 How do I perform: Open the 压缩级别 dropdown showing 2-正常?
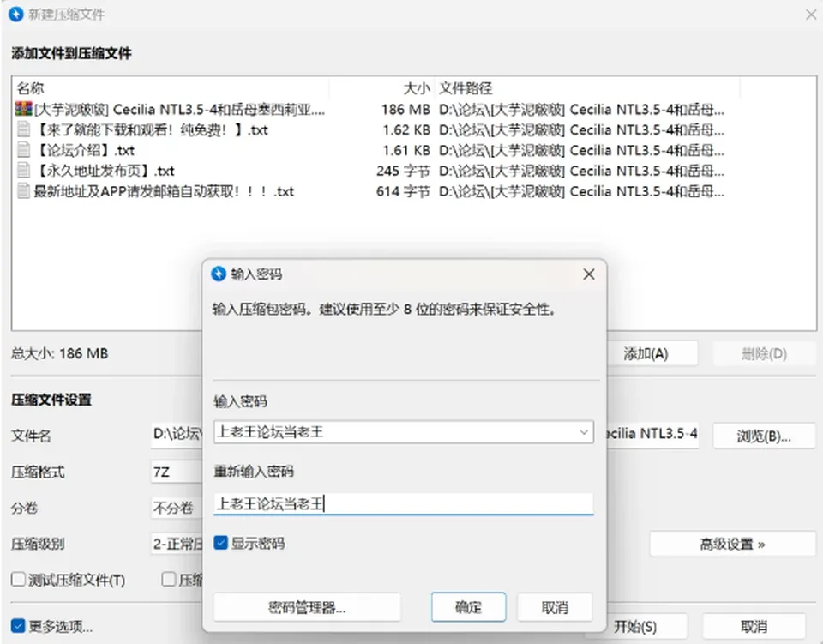click(x=177, y=544)
